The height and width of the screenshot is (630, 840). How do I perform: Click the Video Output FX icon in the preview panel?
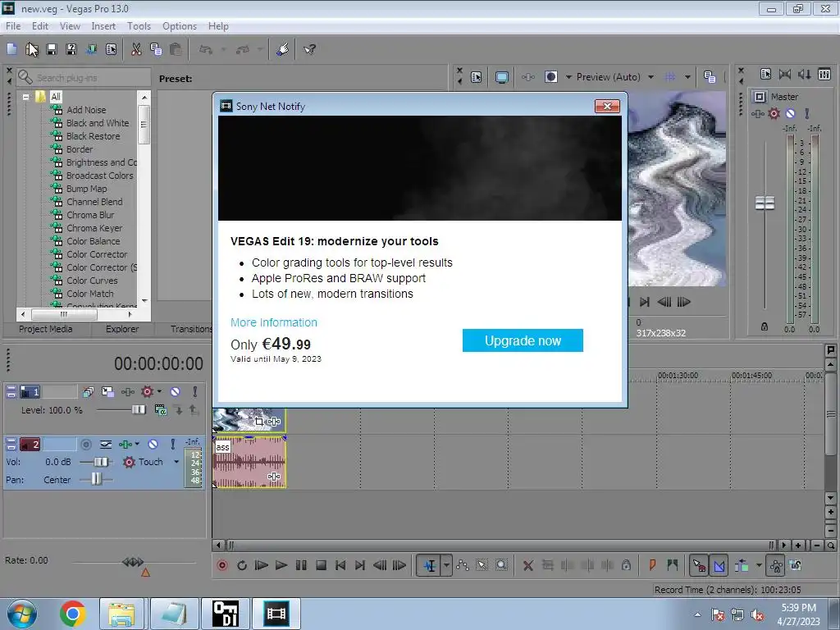coord(527,77)
